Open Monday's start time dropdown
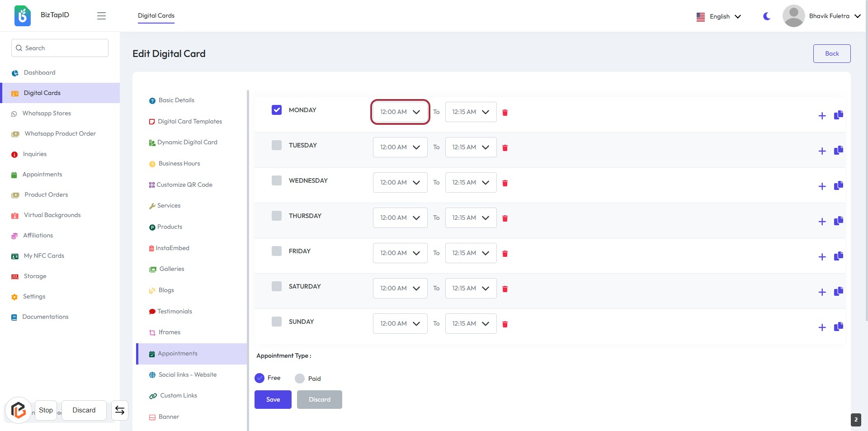 point(400,112)
